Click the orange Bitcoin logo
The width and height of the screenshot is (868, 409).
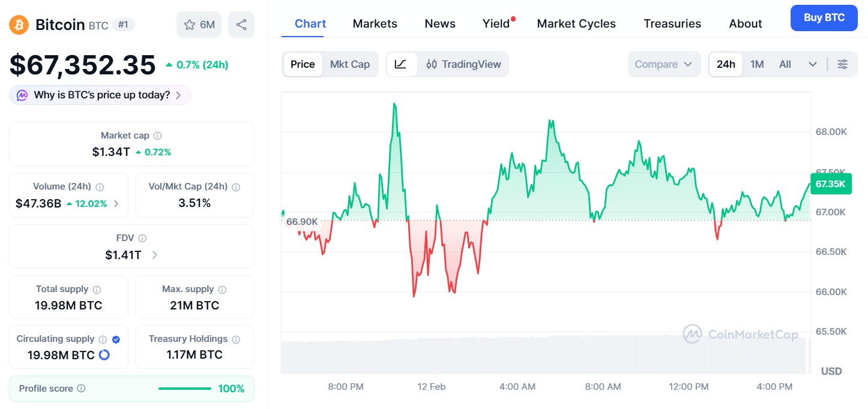19,25
